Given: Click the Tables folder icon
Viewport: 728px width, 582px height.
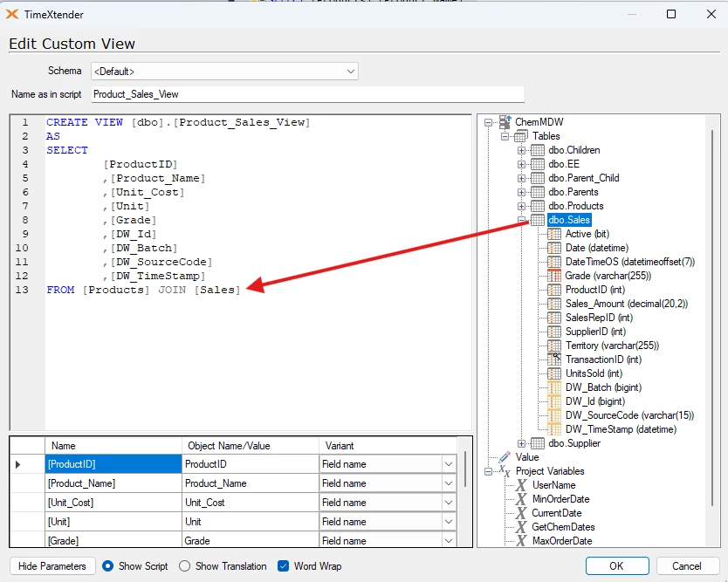Looking at the screenshot, I should [x=521, y=136].
